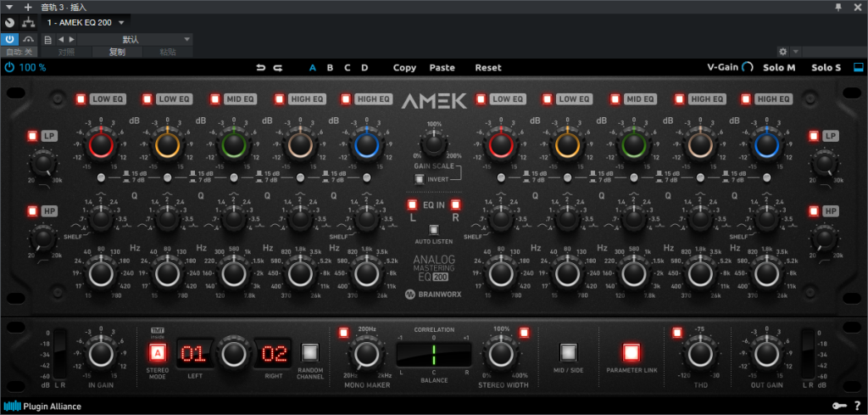Open the preset document icon
Screen dimensions: 868x415
[x=48, y=39]
